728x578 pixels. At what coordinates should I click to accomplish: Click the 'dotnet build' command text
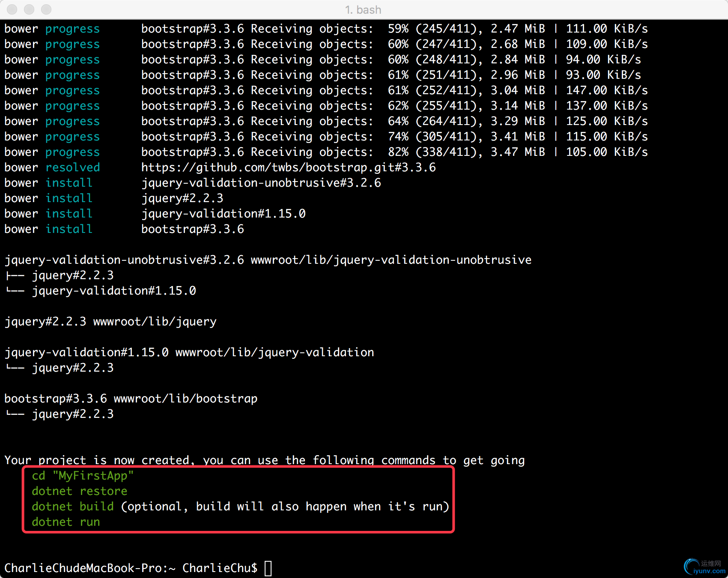(x=73, y=506)
